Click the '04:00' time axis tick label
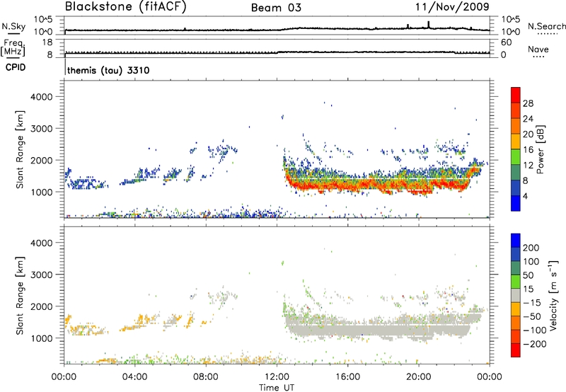Screen dimensions: 566x392 pos(134,377)
